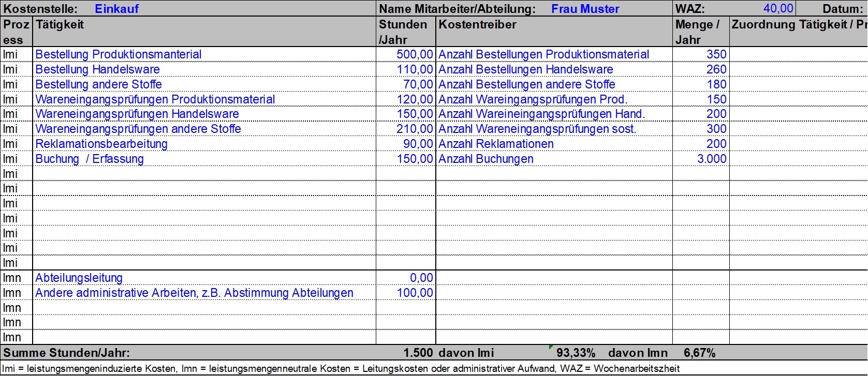868x376 pixels.
Task: Select 'Bestellung Produktionsmaterial' activity cell
Action: point(119,54)
